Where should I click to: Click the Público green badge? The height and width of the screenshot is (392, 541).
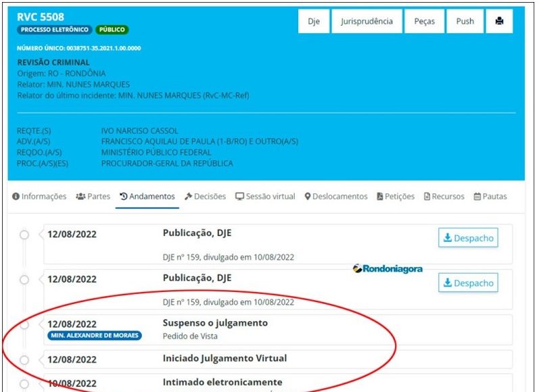click(x=112, y=30)
